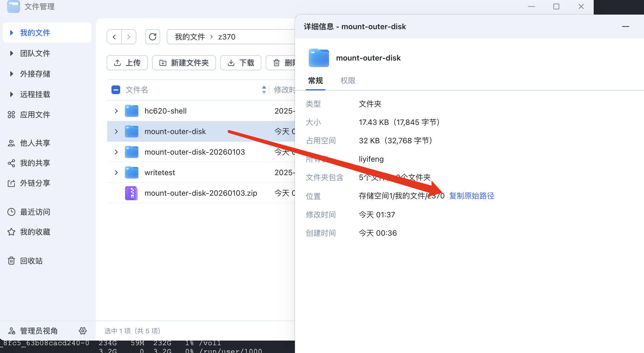Toggle the select-all checkbox in file header

click(116, 90)
